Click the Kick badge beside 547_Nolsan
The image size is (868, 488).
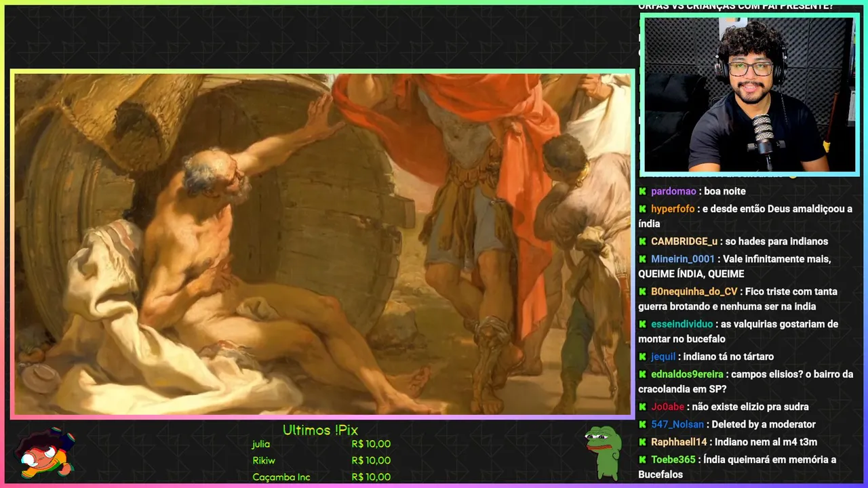tap(642, 425)
